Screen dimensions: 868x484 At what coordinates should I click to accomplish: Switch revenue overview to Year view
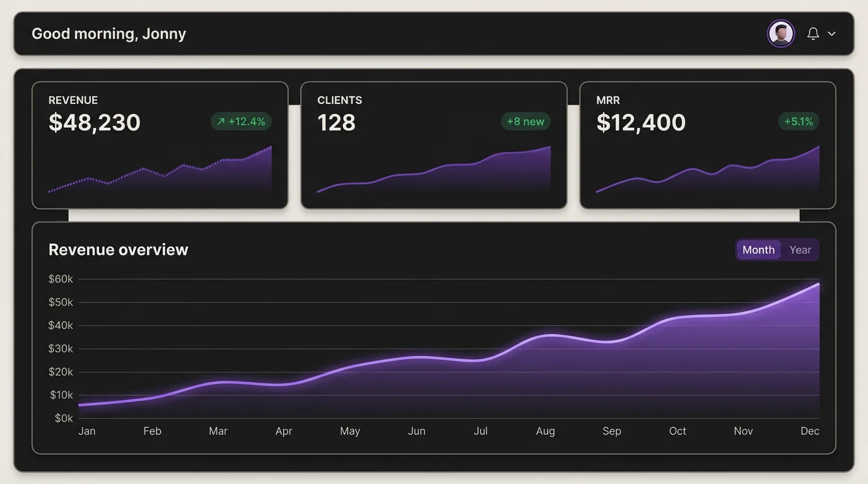800,250
